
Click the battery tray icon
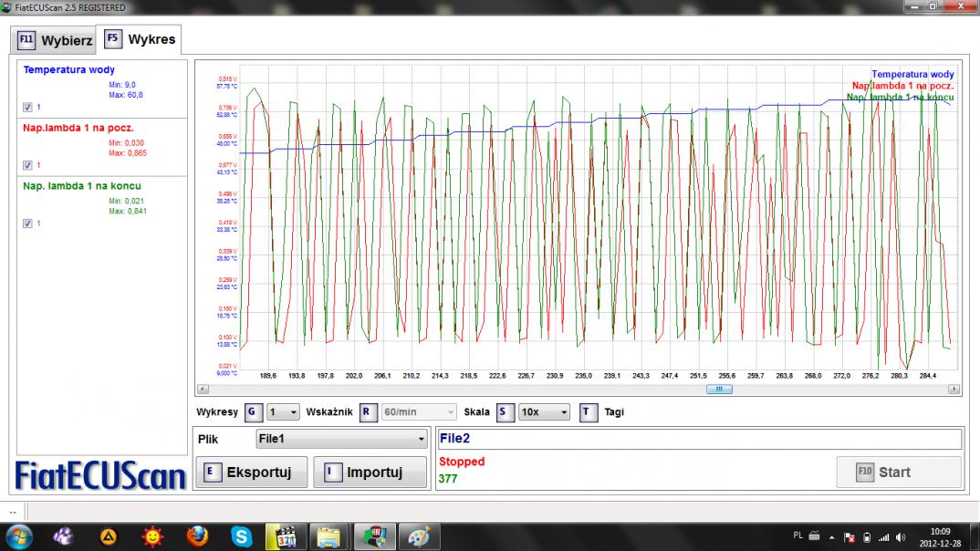pyautogui.click(x=866, y=537)
